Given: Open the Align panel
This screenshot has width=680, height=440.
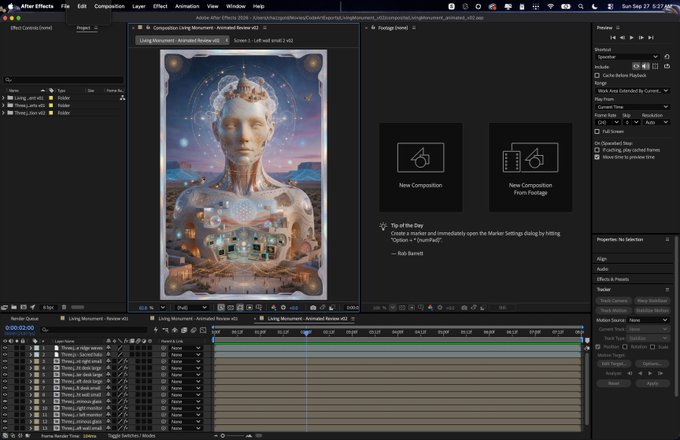Looking at the screenshot, I should 602,259.
